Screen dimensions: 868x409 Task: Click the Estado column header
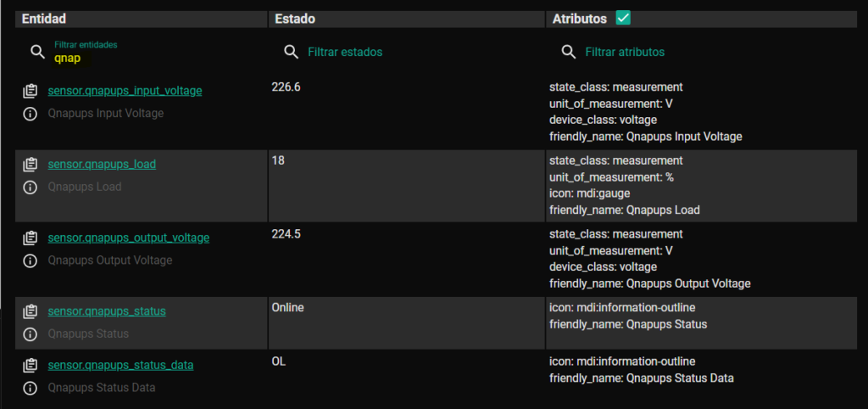click(x=295, y=19)
